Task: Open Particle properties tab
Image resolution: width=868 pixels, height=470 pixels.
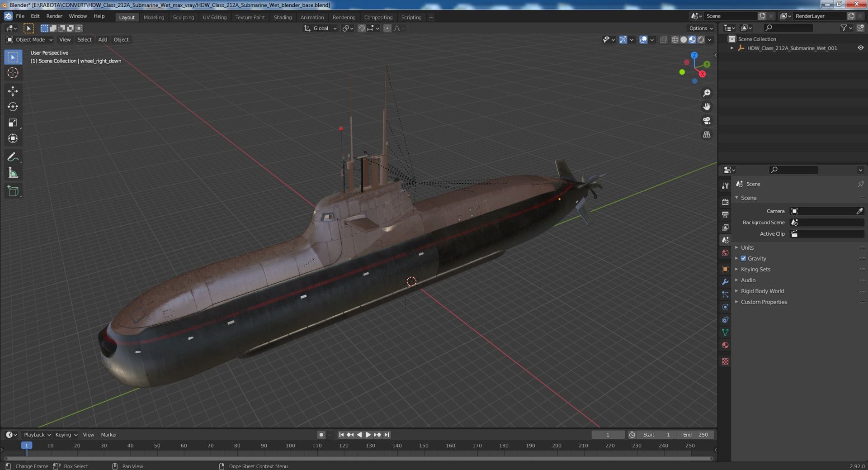Action: (x=725, y=294)
